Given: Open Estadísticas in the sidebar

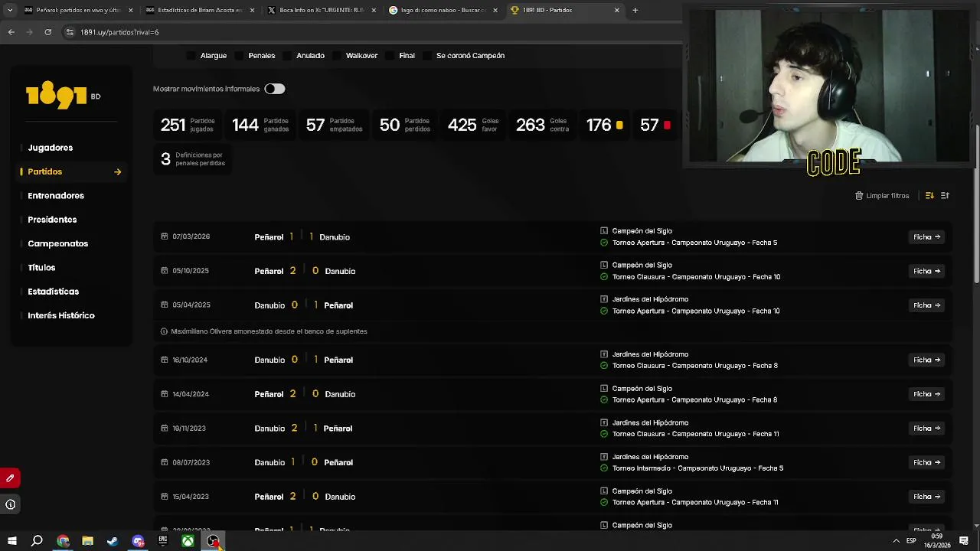Looking at the screenshot, I should [x=54, y=292].
